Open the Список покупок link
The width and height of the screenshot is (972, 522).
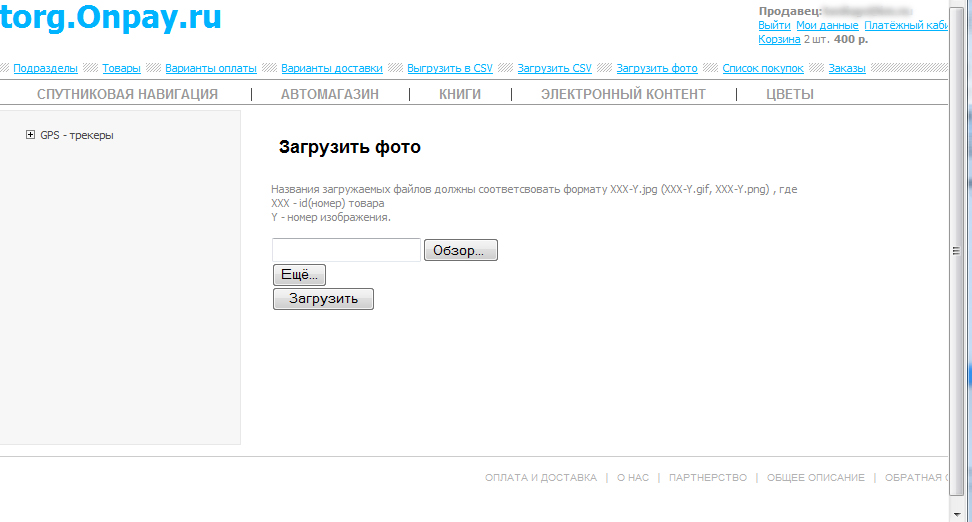point(762,68)
